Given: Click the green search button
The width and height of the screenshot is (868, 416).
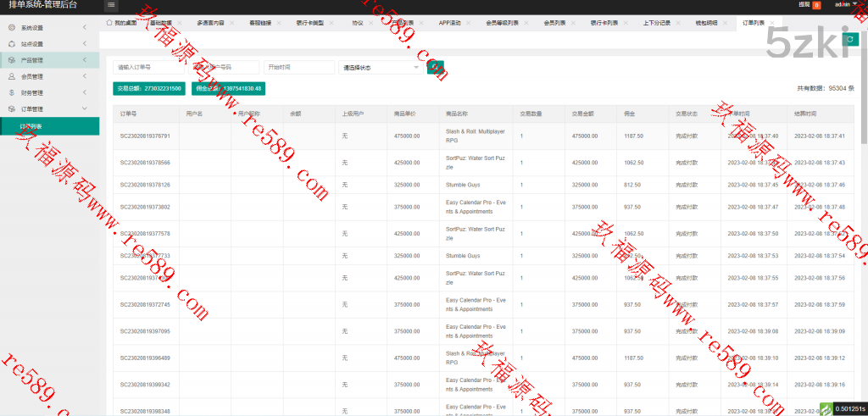Looking at the screenshot, I should tap(436, 67).
